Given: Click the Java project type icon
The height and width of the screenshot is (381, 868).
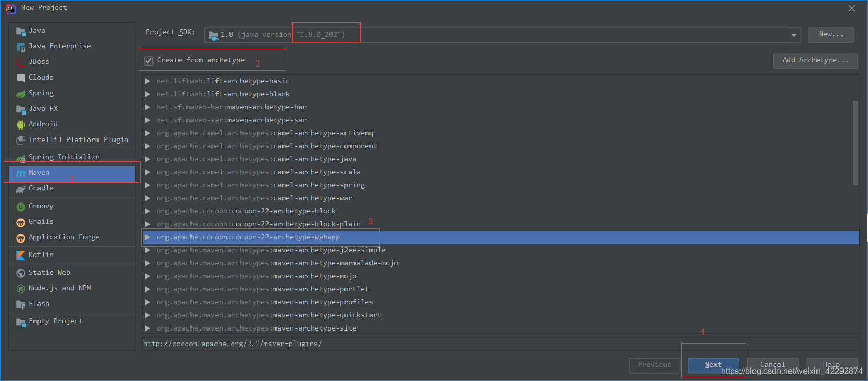Looking at the screenshot, I should (21, 31).
